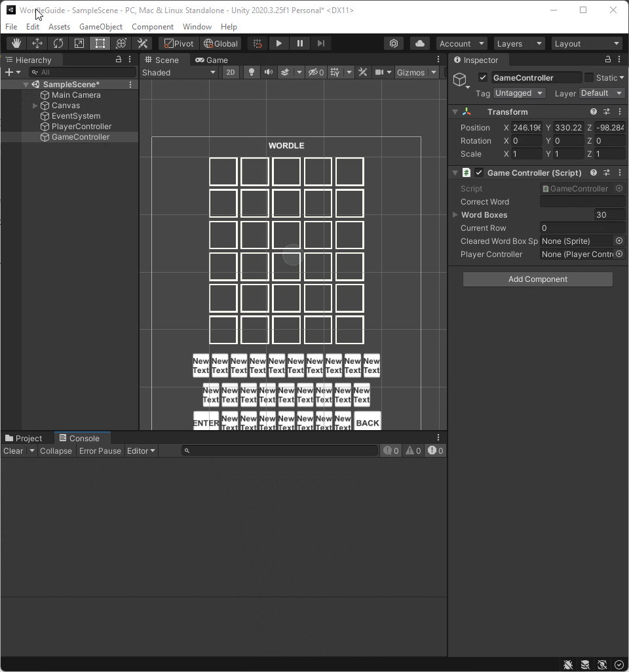This screenshot has height=672, width=629.
Task: Open the Unity Collaborate cloud panel
Action: (x=419, y=43)
